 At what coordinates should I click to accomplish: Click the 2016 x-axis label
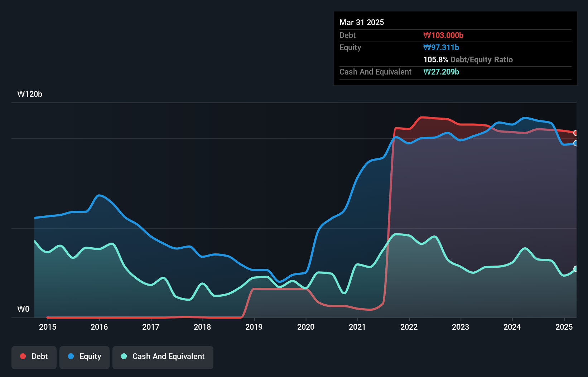tap(99, 327)
